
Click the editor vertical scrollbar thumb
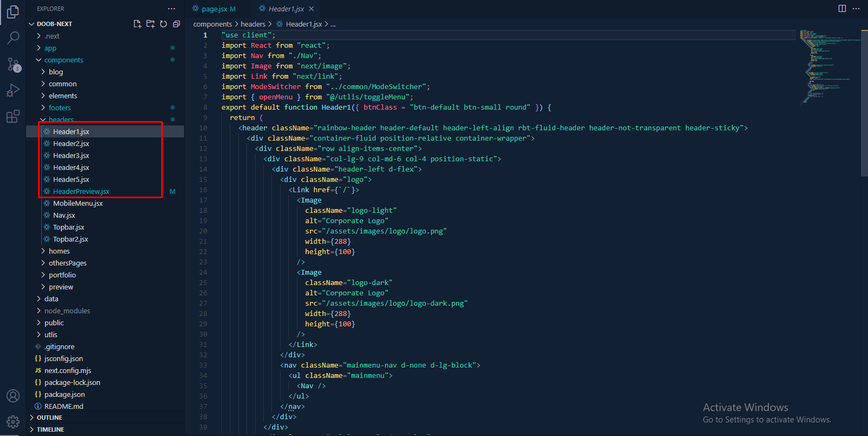tap(864, 103)
